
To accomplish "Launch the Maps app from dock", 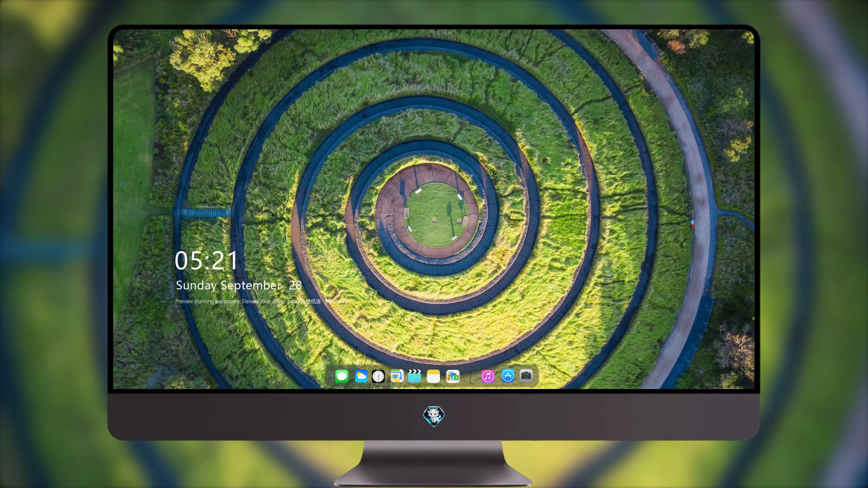I will tap(397, 376).
